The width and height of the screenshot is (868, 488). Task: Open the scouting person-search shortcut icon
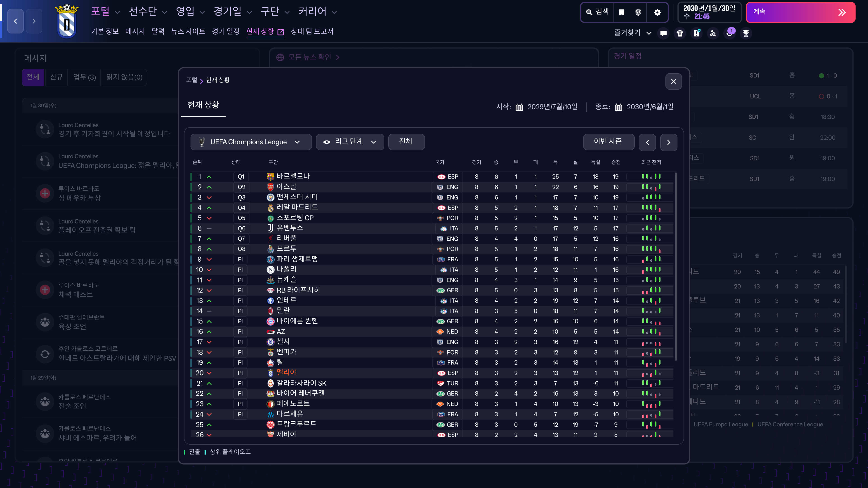coord(713,33)
